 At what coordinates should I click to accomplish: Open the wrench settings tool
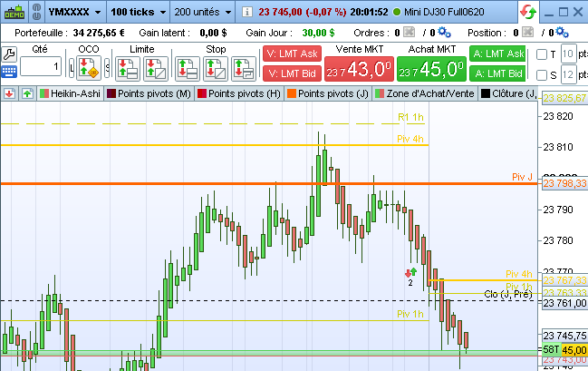coord(9,54)
